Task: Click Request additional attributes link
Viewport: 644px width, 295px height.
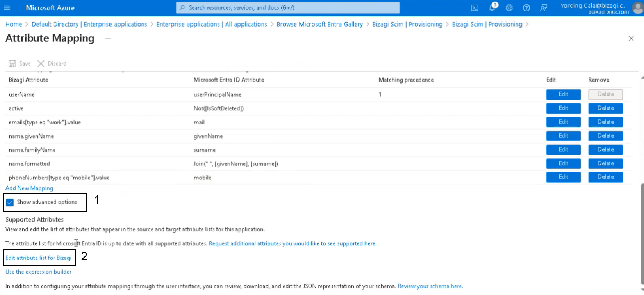Action: point(293,243)
